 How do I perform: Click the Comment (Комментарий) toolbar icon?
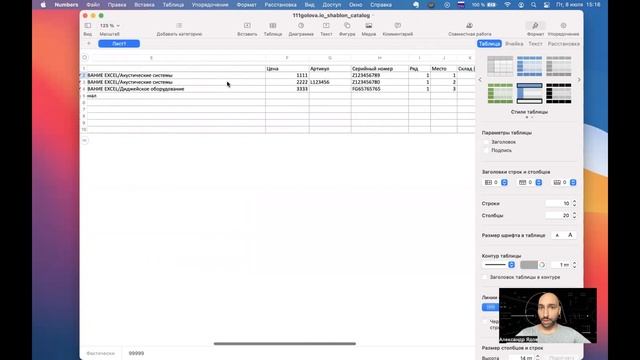coord(398,26)
